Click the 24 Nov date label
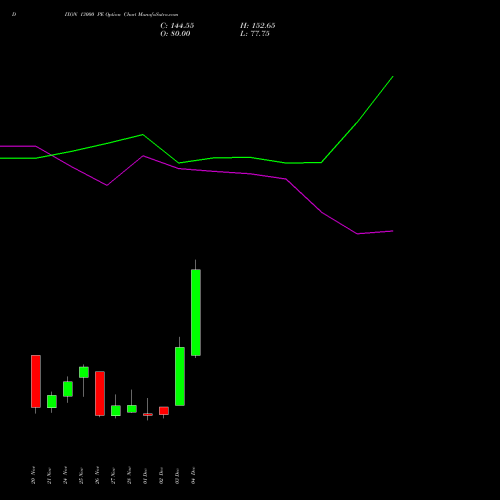 click(x=65, y=475)
